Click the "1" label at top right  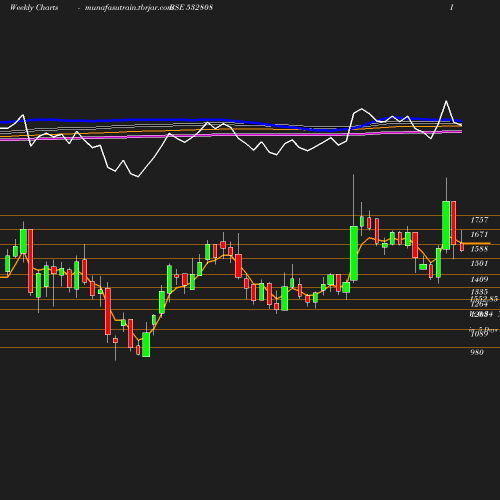coord(452,7)
